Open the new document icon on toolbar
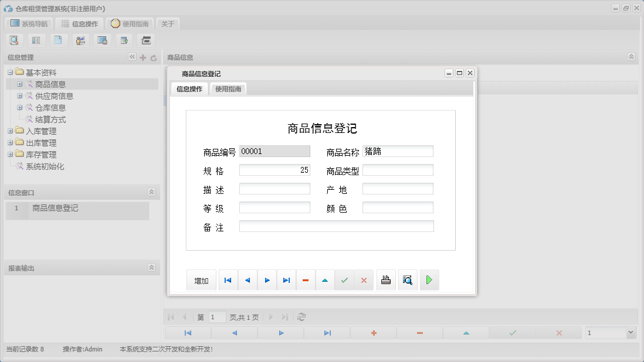Screen dimensions: 644x362 [59, 40]
